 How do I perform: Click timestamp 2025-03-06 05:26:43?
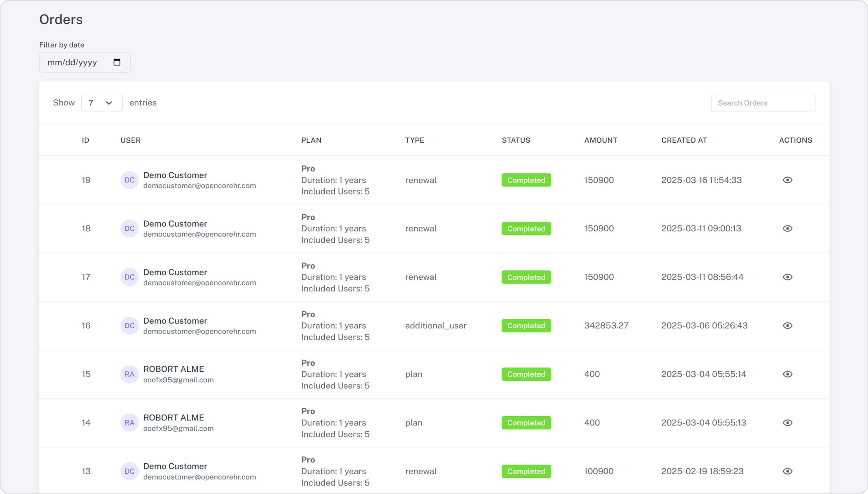click(x=704, y=325)
